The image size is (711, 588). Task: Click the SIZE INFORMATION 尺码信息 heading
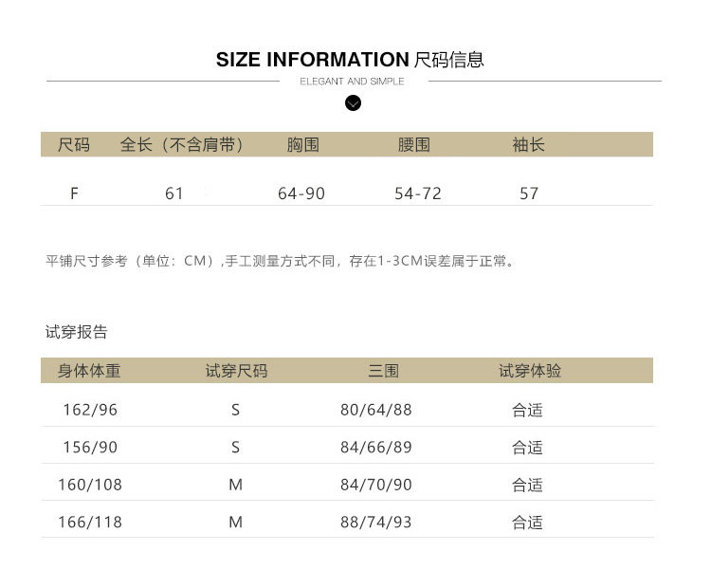pyautogui.click(x=350, y=60)
